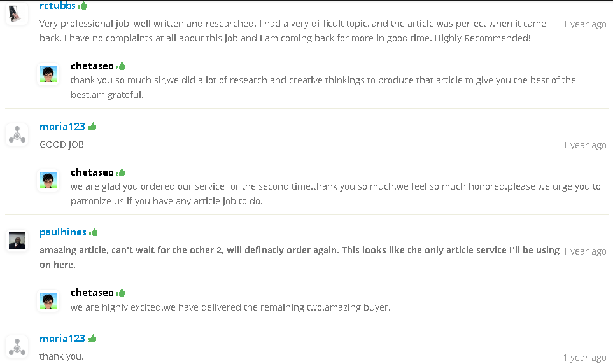Visit the paulhines user profile link
Screen dimensions: 613x364
coord(63,232)
